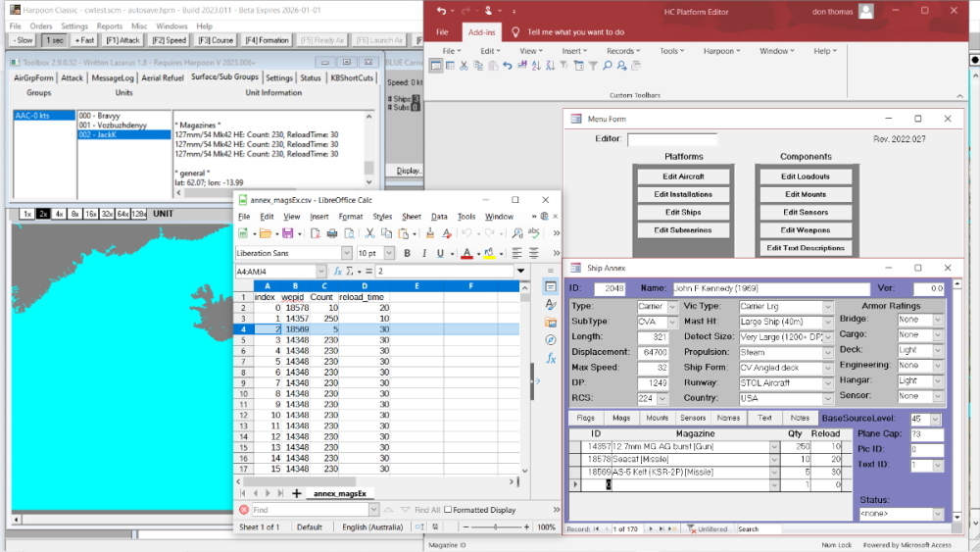The width and height of the screenshot is (980, 552).
Task: Open Country USA dropdown in Ship Annex
Action: click(827, 398)
